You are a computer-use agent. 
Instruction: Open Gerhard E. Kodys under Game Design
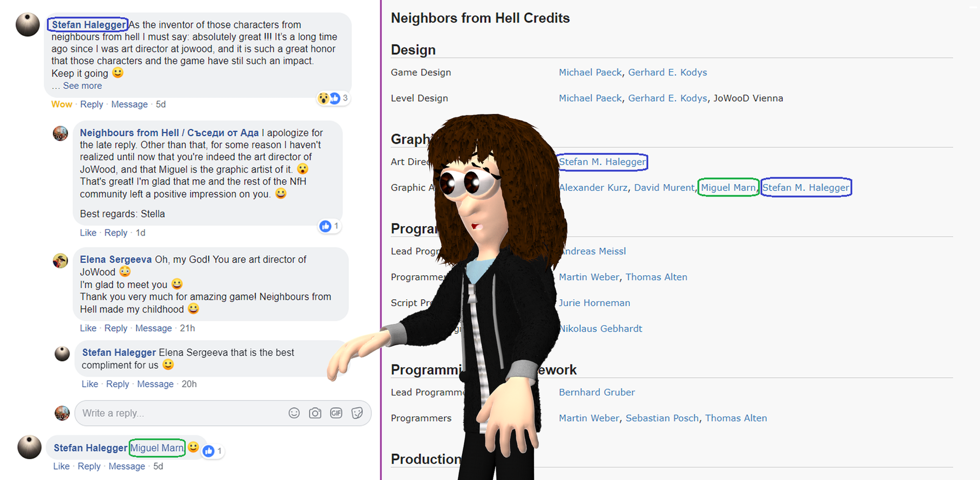click(667, 73)
